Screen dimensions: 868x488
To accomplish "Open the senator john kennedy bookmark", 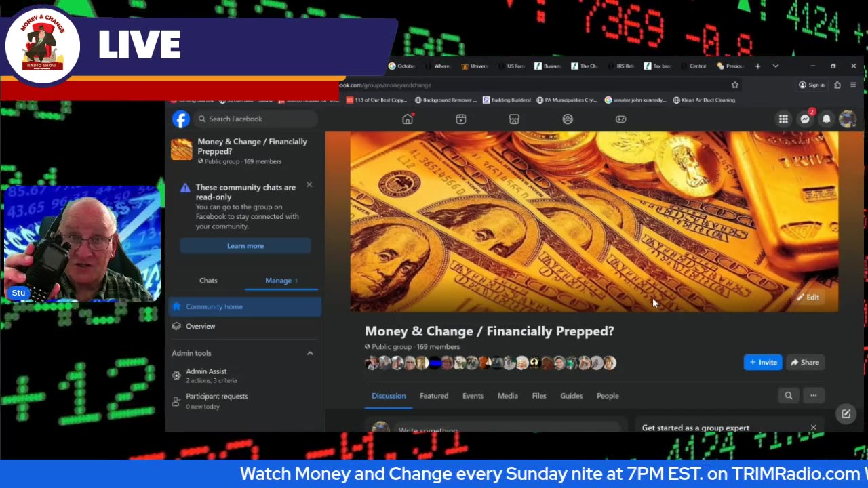I will (635, 100).
